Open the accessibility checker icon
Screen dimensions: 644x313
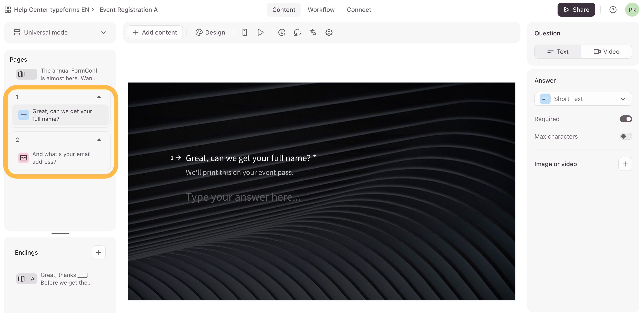282,33
